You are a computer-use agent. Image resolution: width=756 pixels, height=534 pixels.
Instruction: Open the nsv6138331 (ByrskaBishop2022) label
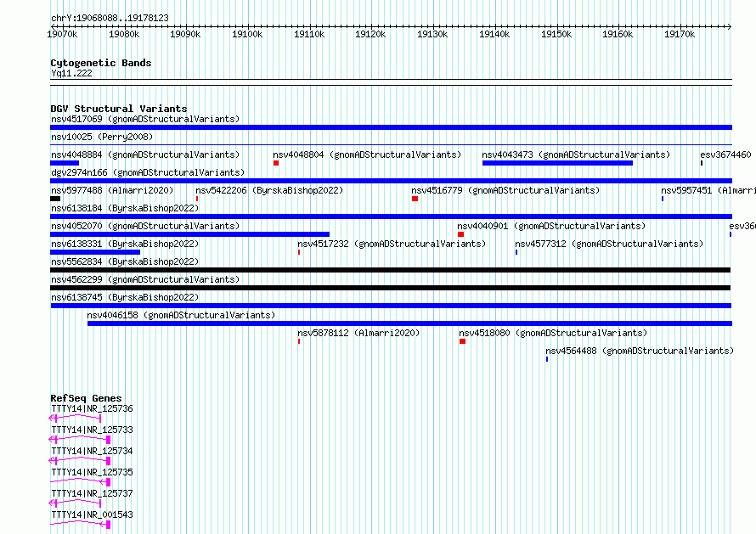(125, 244)
